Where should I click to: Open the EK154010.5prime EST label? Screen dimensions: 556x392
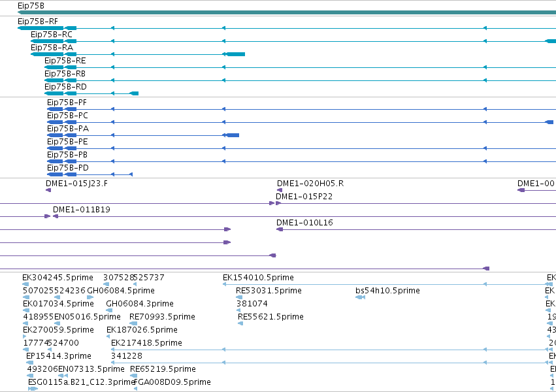(258, 278)
